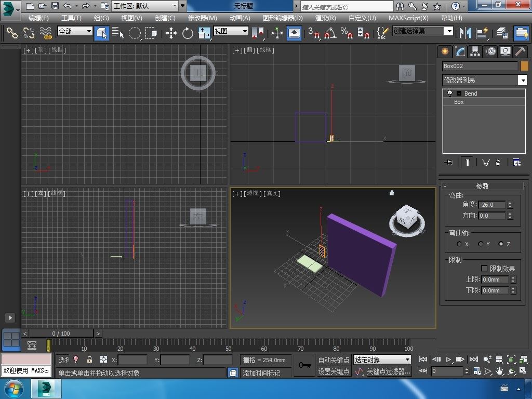This screenshot has height=399, width=532.
Task: Click the 角度 angle input field
Action: [491, 205]
